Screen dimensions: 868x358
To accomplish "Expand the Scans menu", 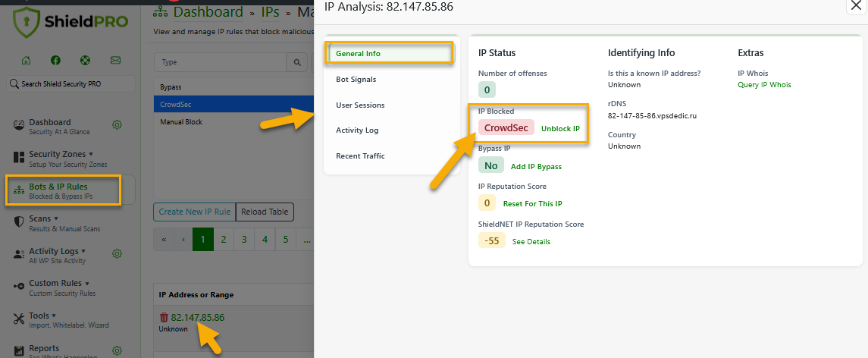I will point(56,219).
